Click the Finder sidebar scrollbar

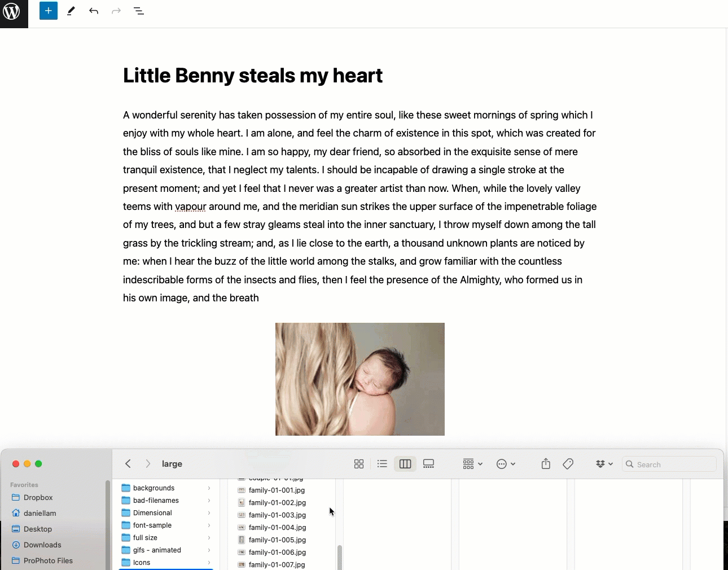tap(107, 525)
